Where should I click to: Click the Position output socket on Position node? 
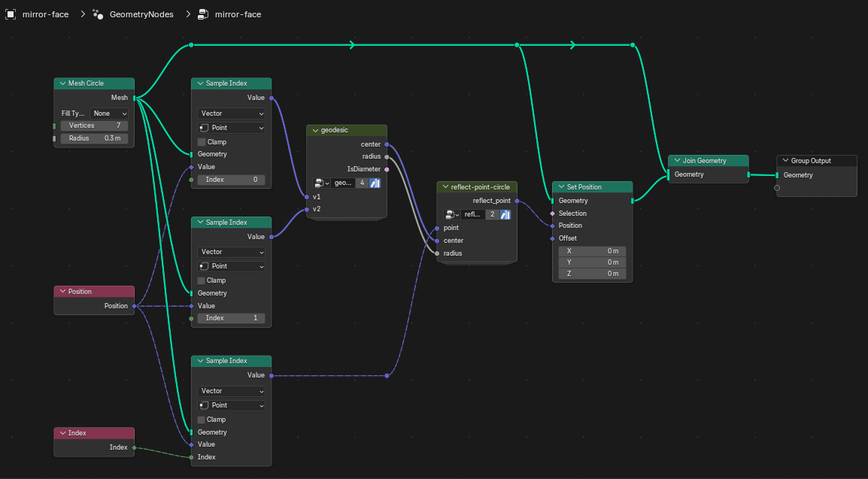pos(135,306)
